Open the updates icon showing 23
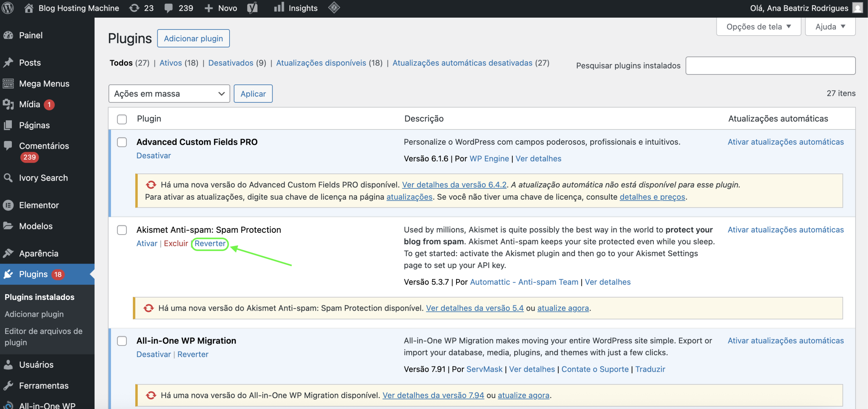This screenshot has height=409, width=868. coord(134,8)
